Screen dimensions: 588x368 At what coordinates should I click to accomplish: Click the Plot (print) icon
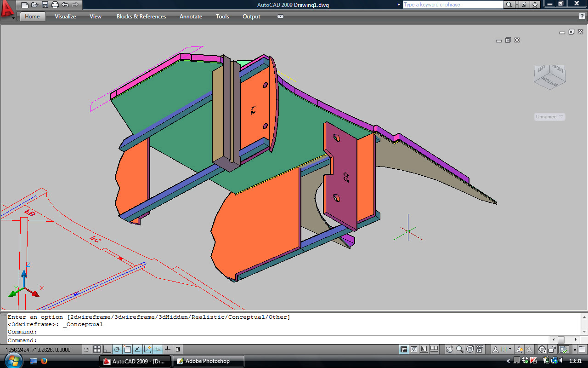pos(55,5)
